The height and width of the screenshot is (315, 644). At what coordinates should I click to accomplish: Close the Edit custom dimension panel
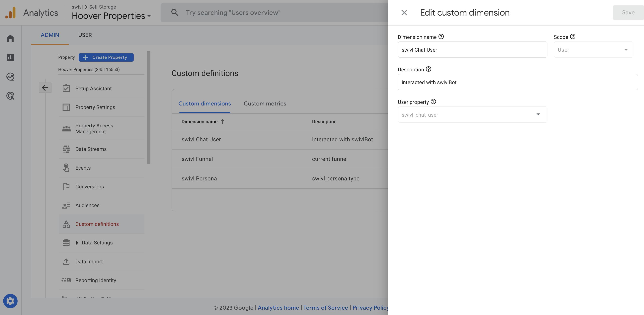(x=404, y=13)
